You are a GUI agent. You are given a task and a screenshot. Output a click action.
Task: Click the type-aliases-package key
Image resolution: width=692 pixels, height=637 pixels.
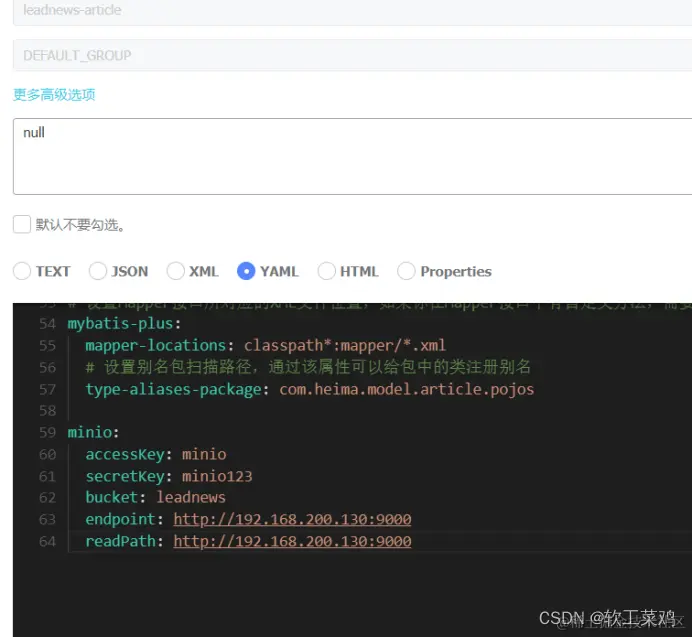[x=173, y=389]
